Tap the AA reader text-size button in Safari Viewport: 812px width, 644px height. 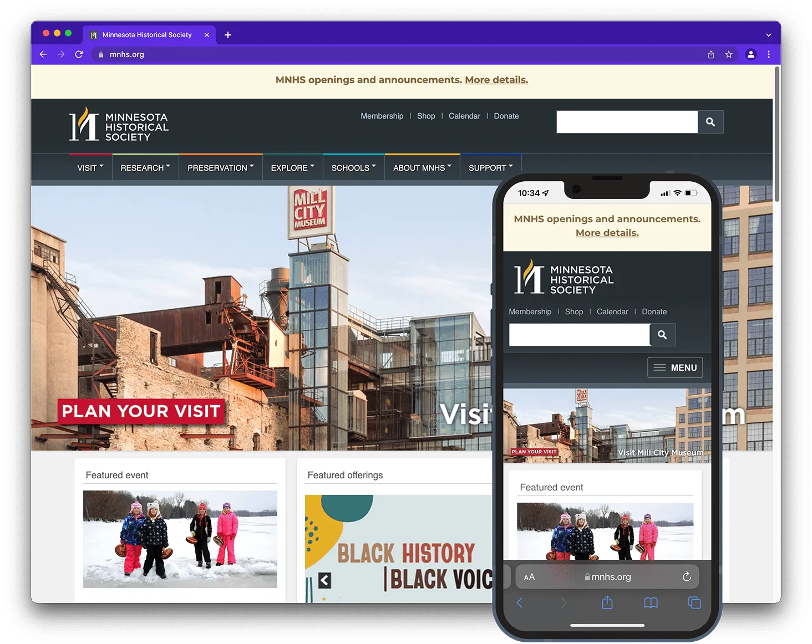click(529, 577)
